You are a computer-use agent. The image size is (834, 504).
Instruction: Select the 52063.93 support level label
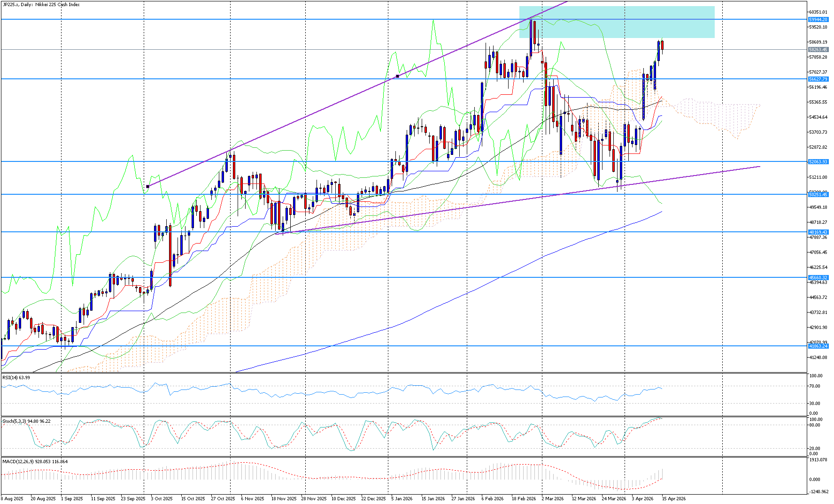click(x=818, y=161)
